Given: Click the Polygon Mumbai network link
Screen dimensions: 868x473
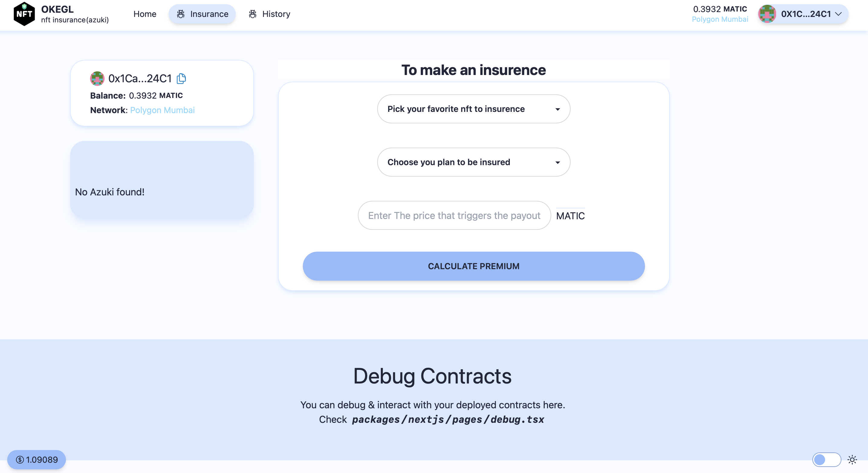Looking at the screenshot, I should [162, 110].
